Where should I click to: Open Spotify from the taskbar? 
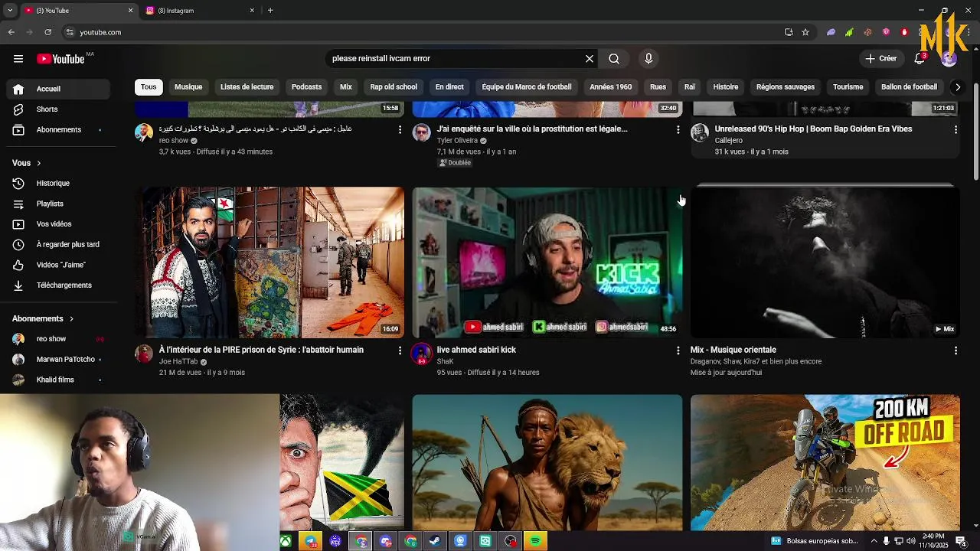tap(535, 541)
